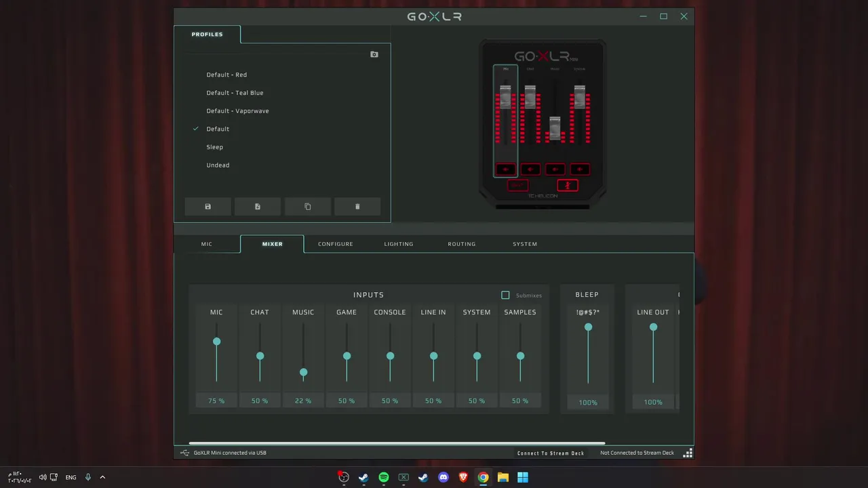Select the Default - Red profile
The height and width of the screenshot is (488, 868).
pos(226,75)
